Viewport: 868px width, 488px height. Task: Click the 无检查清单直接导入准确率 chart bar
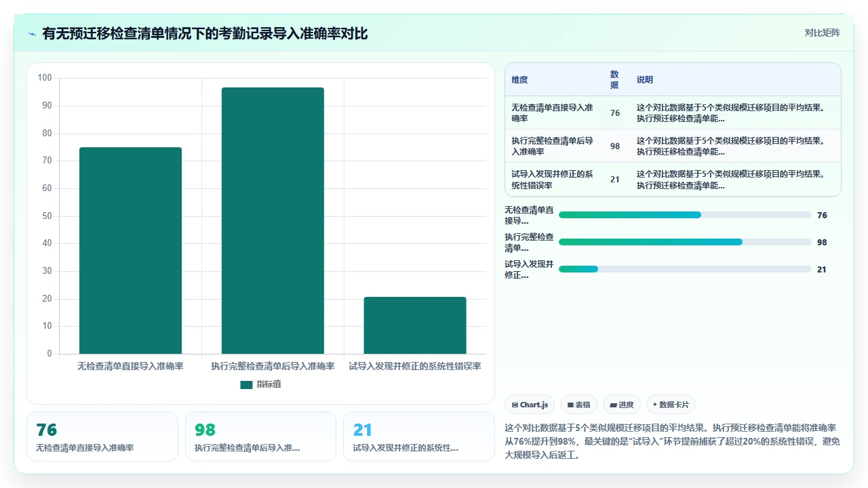[x=130, y=250]
